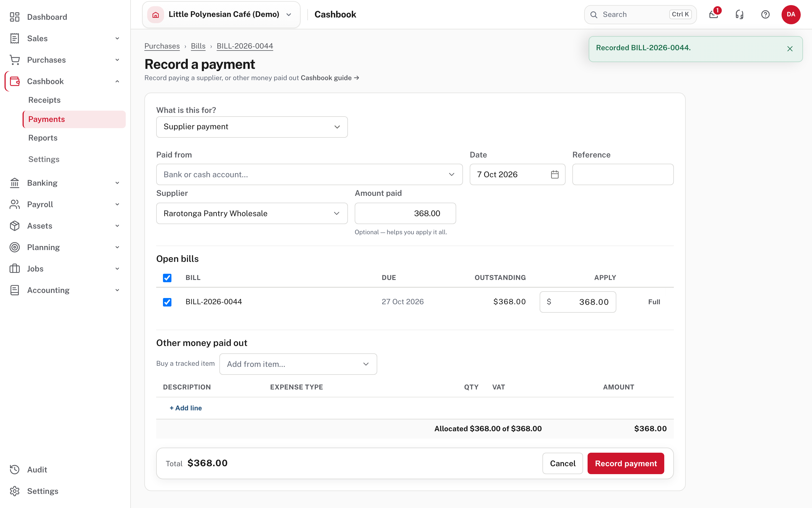Click the Jobs briefcase icon
Viewport: 812px width, 508px height.
[x=14, y=269]
